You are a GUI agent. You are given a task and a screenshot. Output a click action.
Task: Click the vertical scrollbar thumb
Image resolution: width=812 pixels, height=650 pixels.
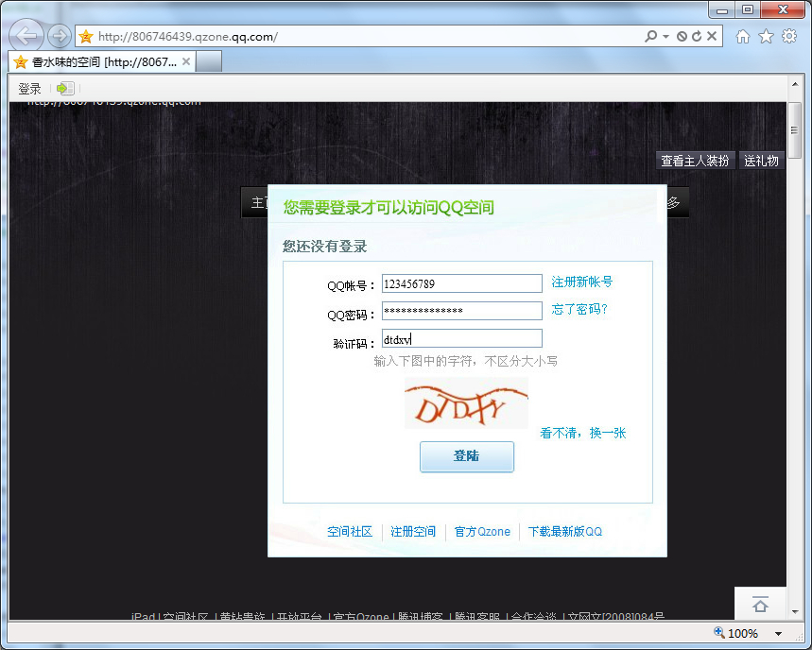794,130
